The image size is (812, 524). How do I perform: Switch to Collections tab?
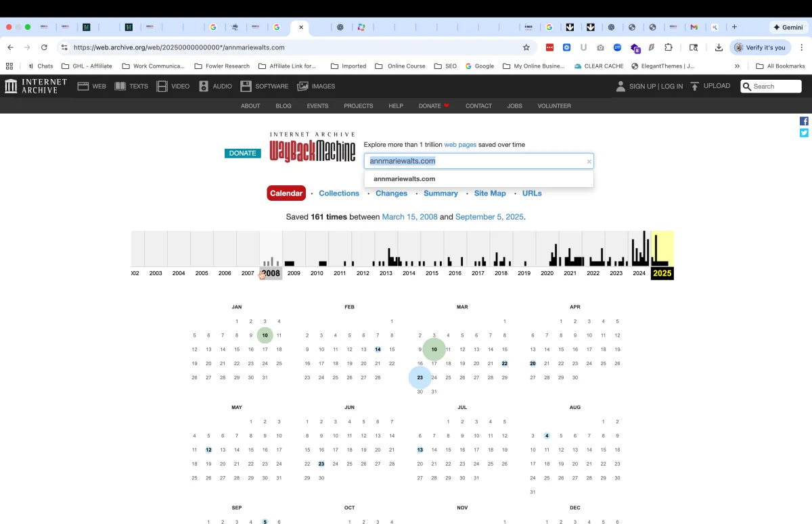339,193
